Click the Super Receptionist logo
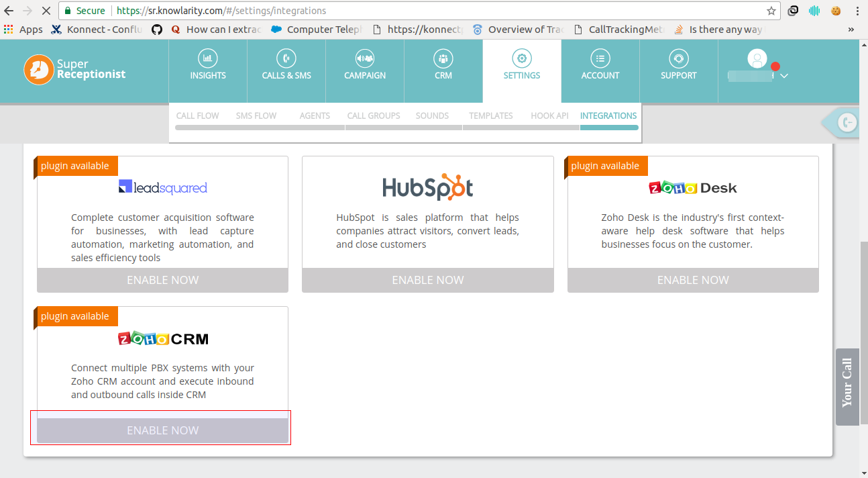Screen dimensions: 868x478 click(x=74, y=70)
